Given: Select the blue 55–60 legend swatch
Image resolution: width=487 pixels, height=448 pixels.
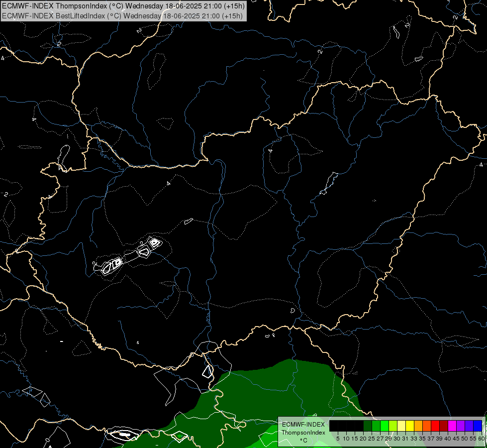Looking at the screenshot, I should point(478,426).
